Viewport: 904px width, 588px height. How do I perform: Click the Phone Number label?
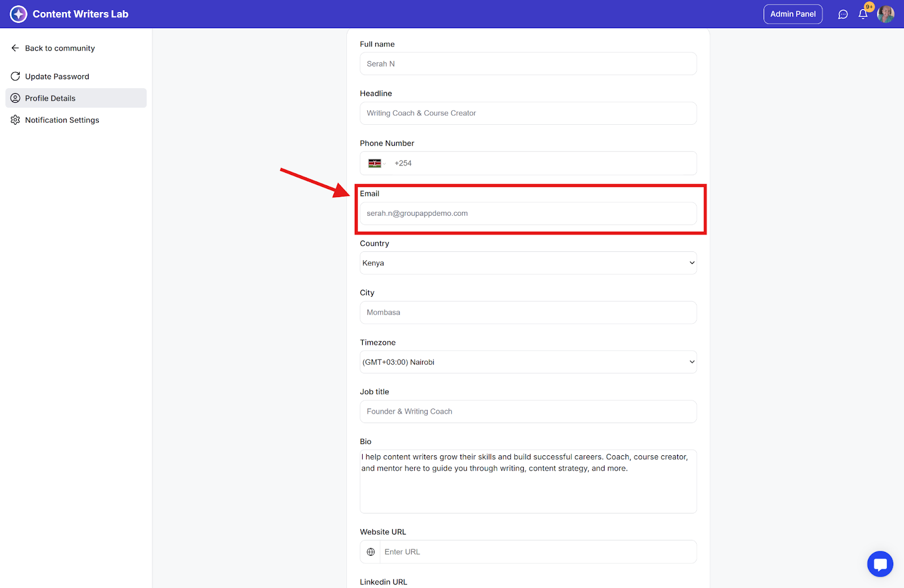pos(387,143)
